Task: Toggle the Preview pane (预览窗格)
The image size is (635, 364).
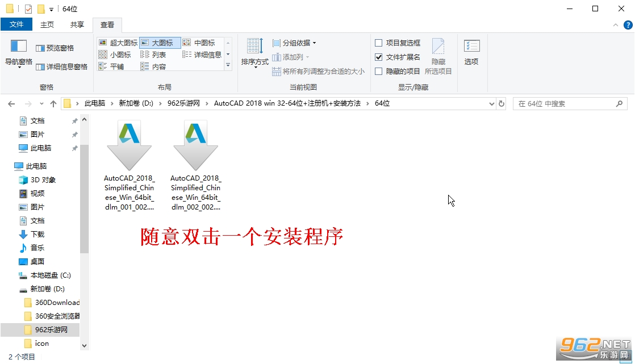Action: [55, 48]
